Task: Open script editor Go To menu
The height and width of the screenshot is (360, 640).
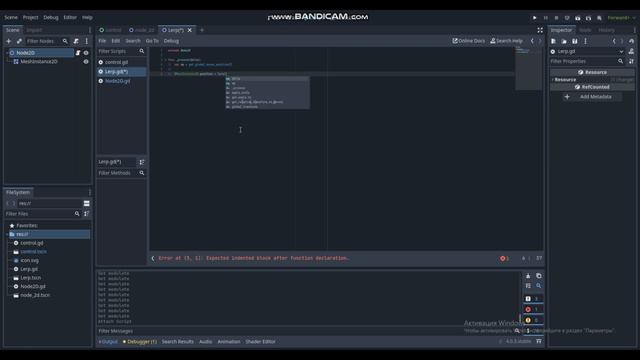Action: [x=152, y=41]
